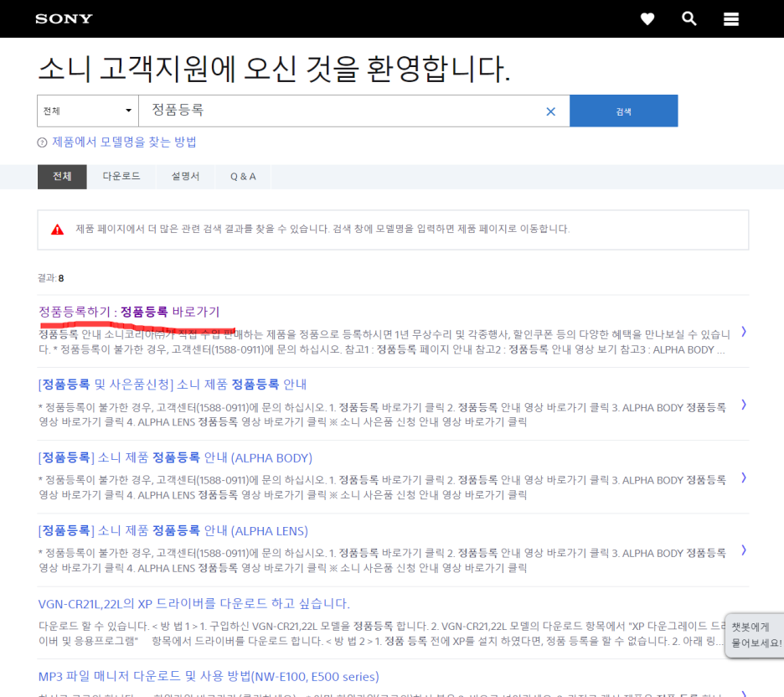Screen dimensions: 784x697
Task: Click the 소니 고객지원에 오신 것을 환영합니다 heading
Action: (275, 69)
